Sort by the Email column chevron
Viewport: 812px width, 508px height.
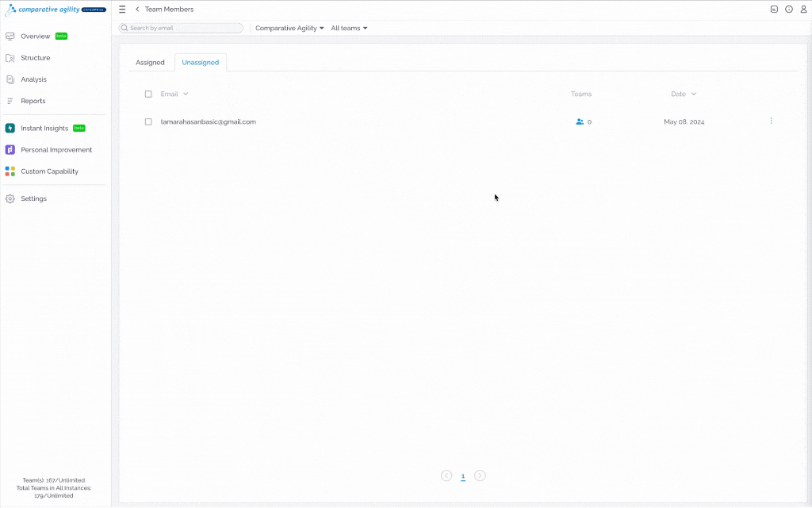coord(186,94)
